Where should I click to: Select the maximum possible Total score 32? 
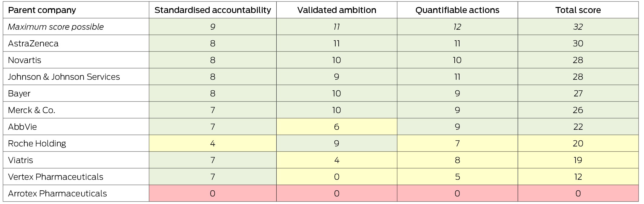578,27
